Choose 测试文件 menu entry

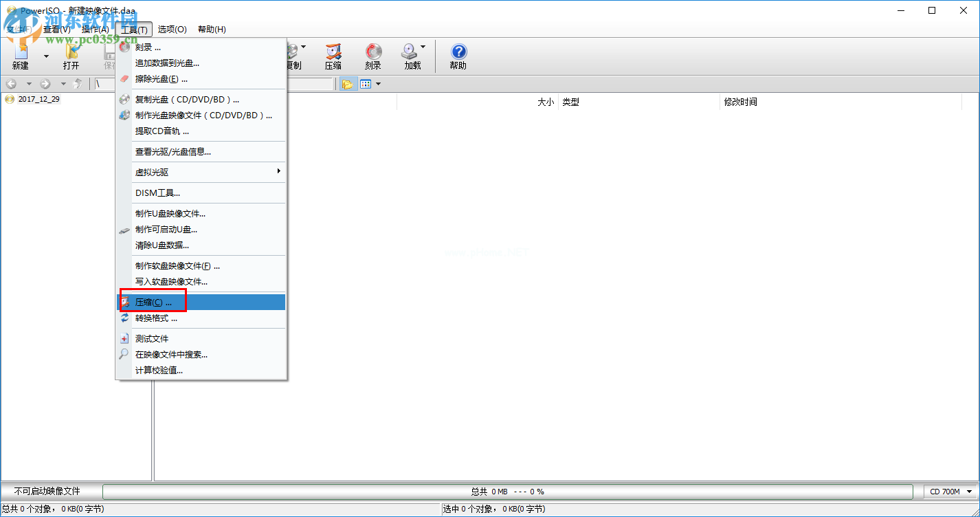pos(201,339)
